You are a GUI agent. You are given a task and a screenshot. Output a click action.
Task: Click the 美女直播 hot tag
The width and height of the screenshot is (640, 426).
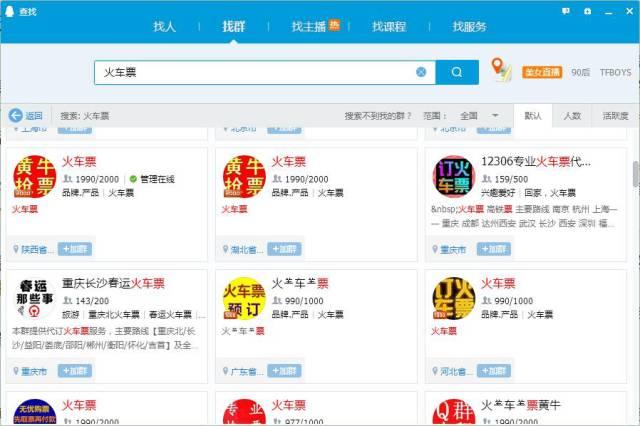542,73
